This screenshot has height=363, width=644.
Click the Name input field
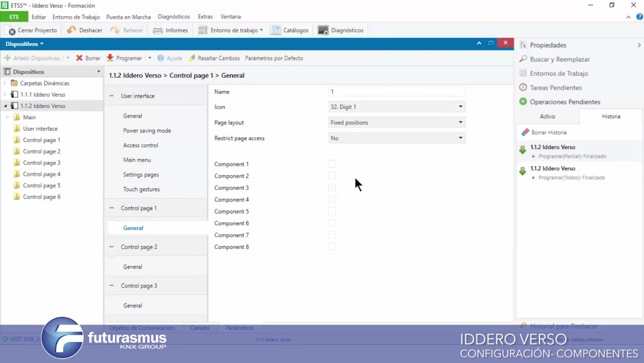click(396, 92)
